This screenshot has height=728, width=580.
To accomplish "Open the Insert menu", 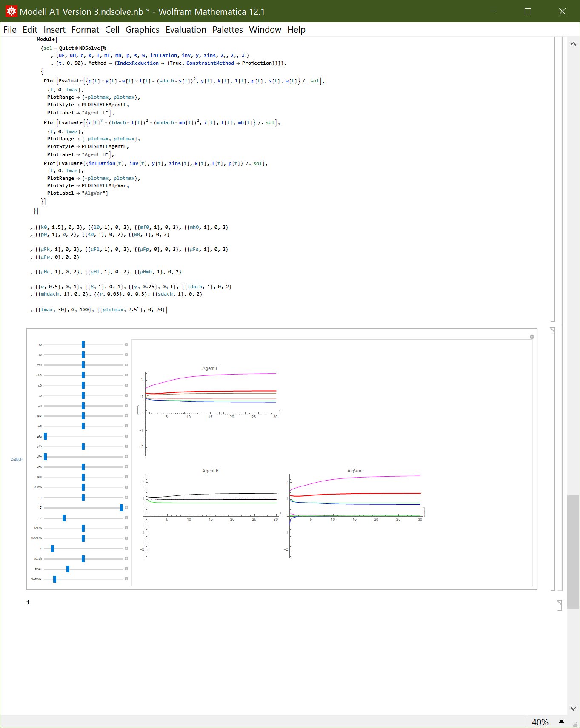I will tap(54, 30).
